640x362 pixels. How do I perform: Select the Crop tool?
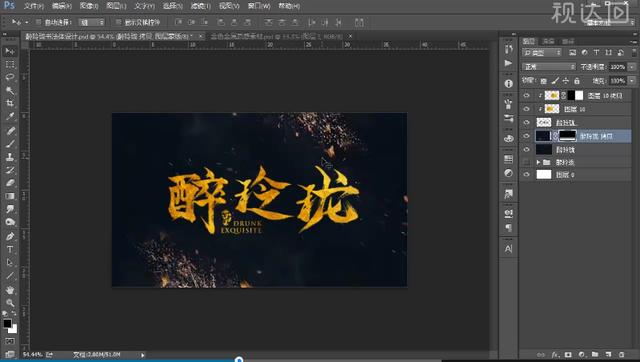pos(10,103)
